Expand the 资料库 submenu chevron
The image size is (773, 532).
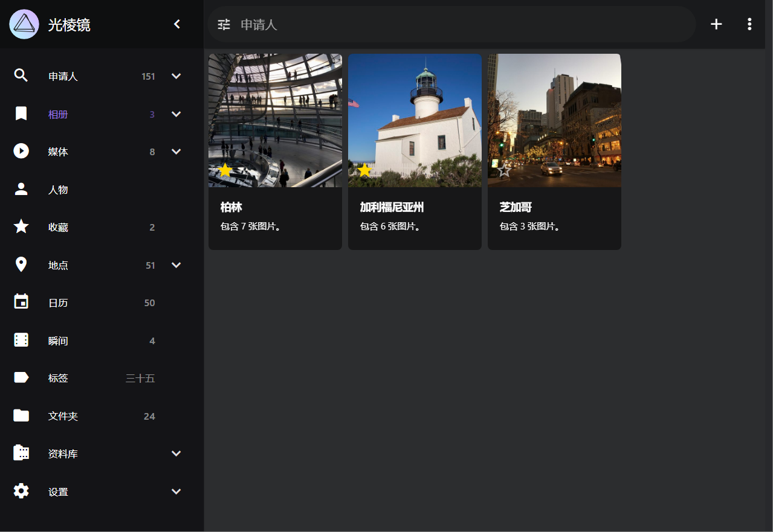coord(176,453)
